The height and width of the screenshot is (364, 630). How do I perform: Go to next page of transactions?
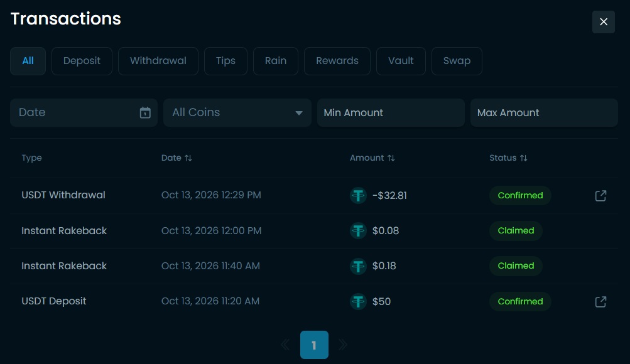343,345
